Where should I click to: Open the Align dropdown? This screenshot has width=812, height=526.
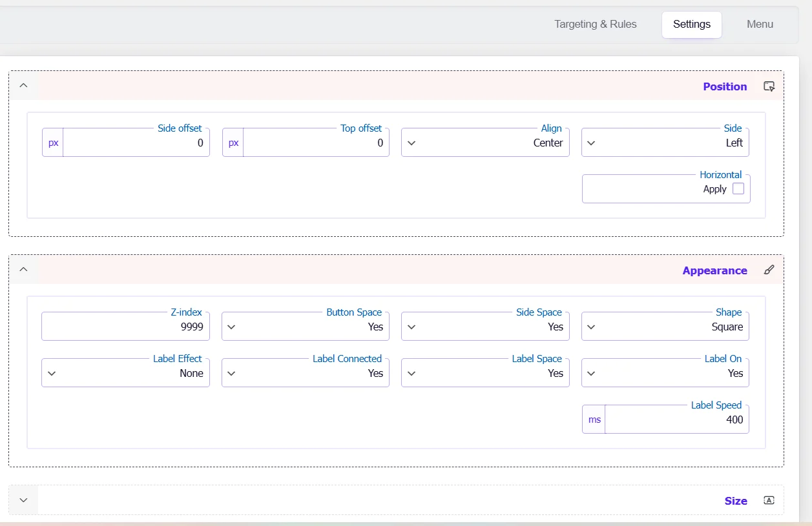pyautogui.click(x=485, y=143)
